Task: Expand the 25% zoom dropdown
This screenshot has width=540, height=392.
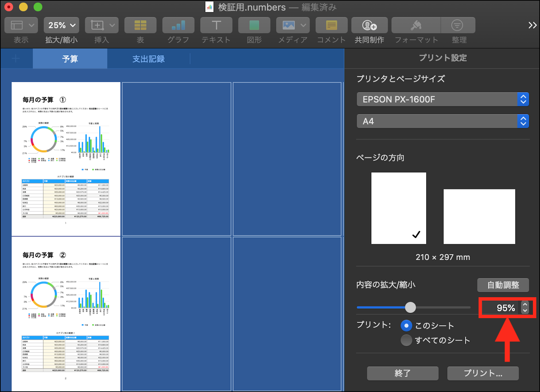Action: click(61, 25)
